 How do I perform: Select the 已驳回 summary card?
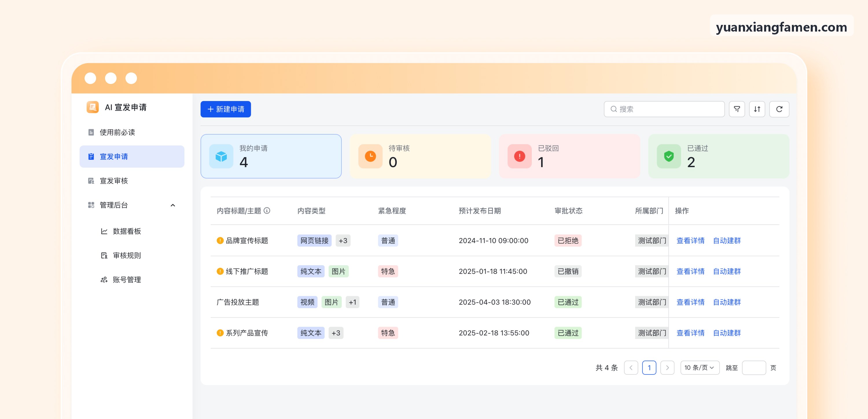(569, 156)
